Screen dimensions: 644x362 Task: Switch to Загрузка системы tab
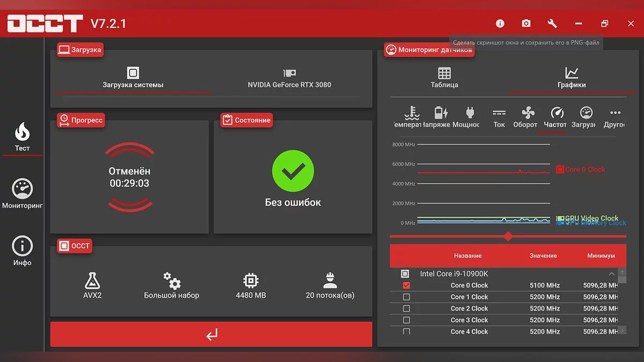click(133, 78)
